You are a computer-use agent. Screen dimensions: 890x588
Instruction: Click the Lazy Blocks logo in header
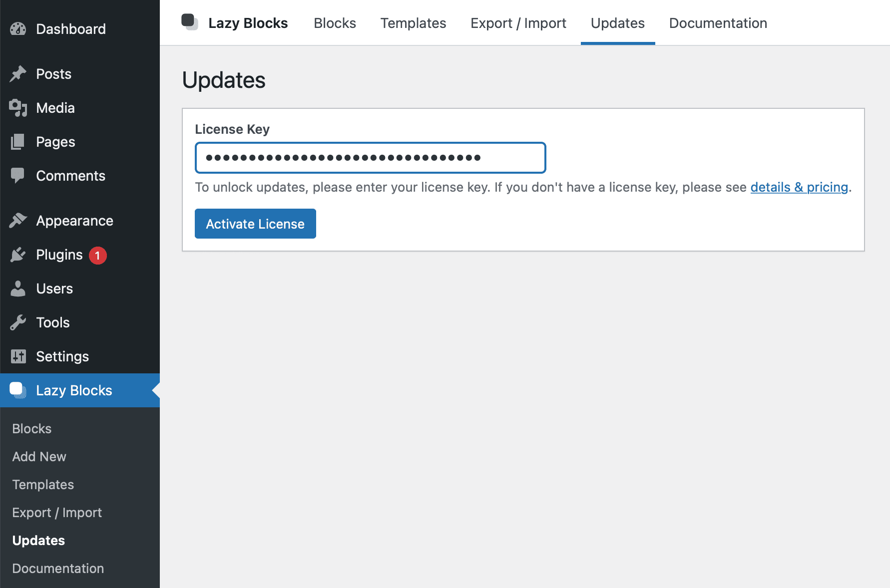pos(189,22)
